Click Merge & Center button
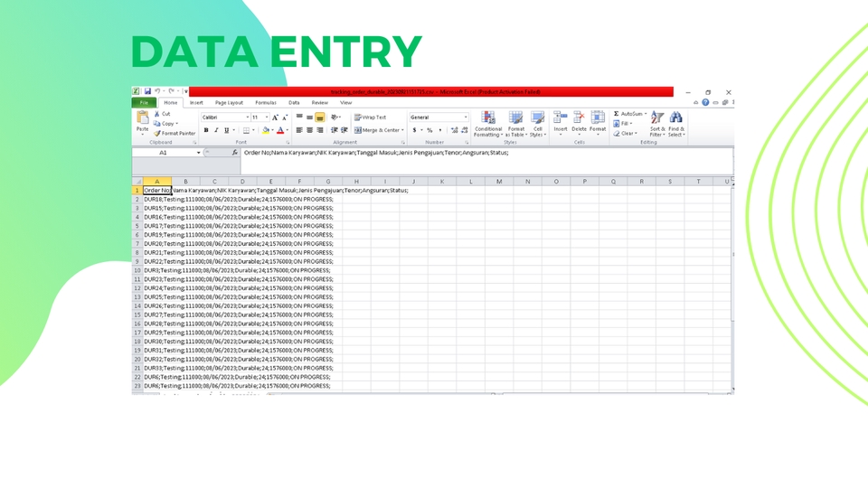The width and height of the screenshot is (868, 488). tap(379, 130)
